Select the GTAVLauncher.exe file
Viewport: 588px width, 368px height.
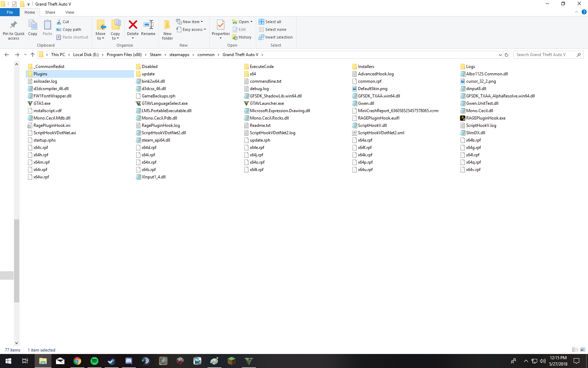(x=264, y=103)
